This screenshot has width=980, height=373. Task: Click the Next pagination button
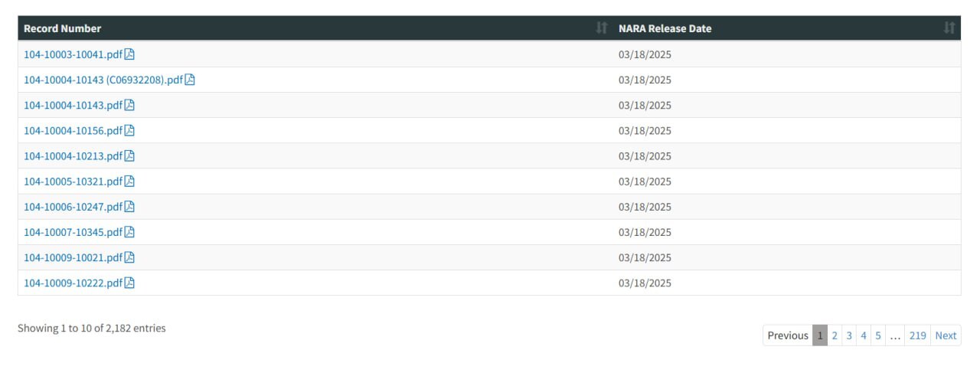tap(946, 335)
